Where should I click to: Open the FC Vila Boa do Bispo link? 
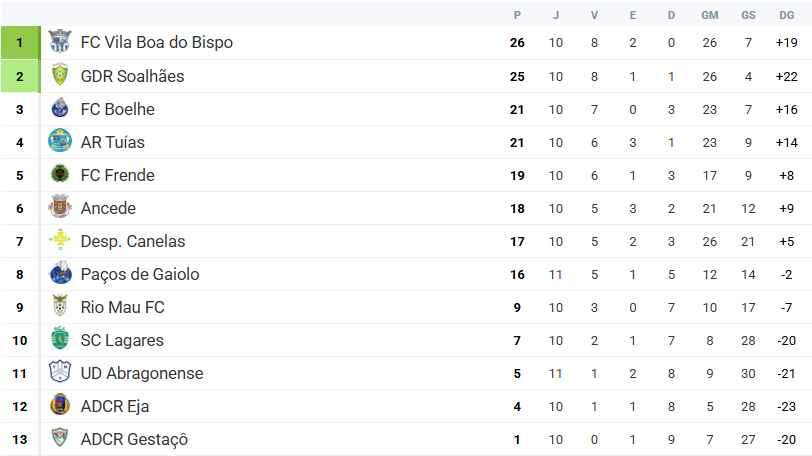(156, 43)
